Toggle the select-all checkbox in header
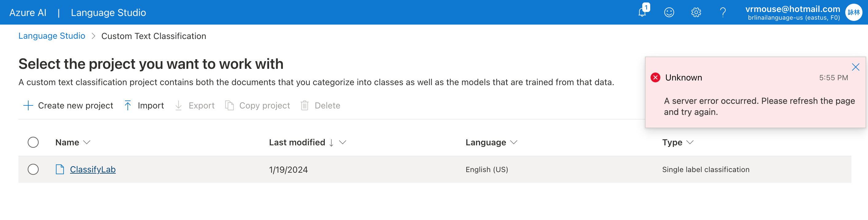 (x=33, y=142)
